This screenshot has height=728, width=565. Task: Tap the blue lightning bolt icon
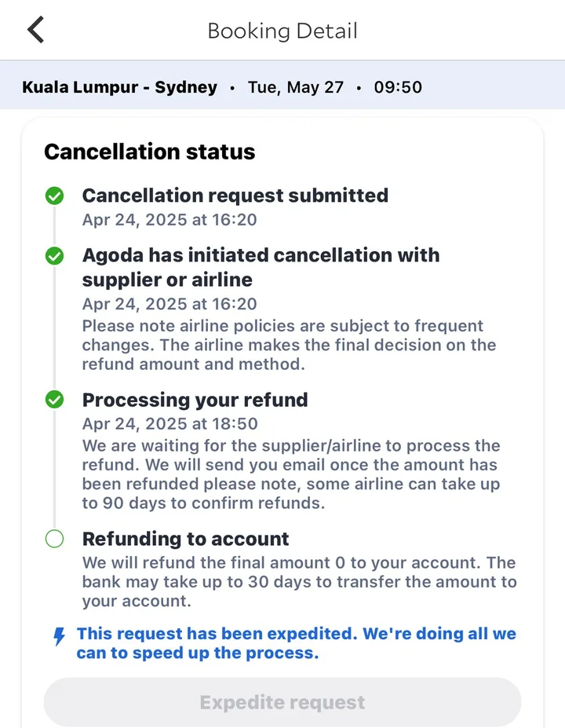59,636
